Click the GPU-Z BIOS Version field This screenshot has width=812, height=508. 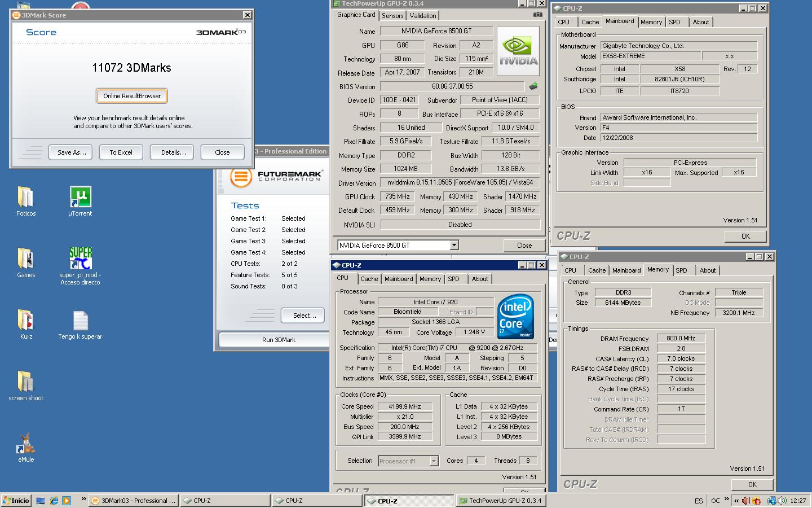(x=453, y=86)
